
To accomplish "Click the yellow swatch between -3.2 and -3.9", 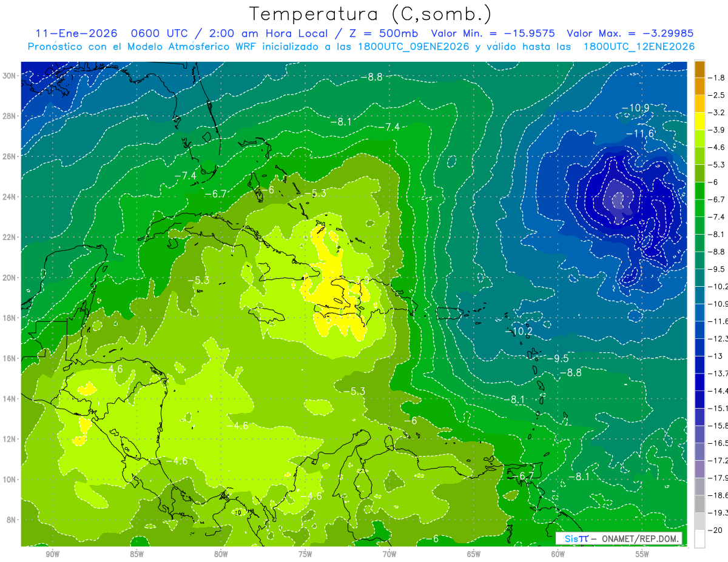I will pos(699,121).
